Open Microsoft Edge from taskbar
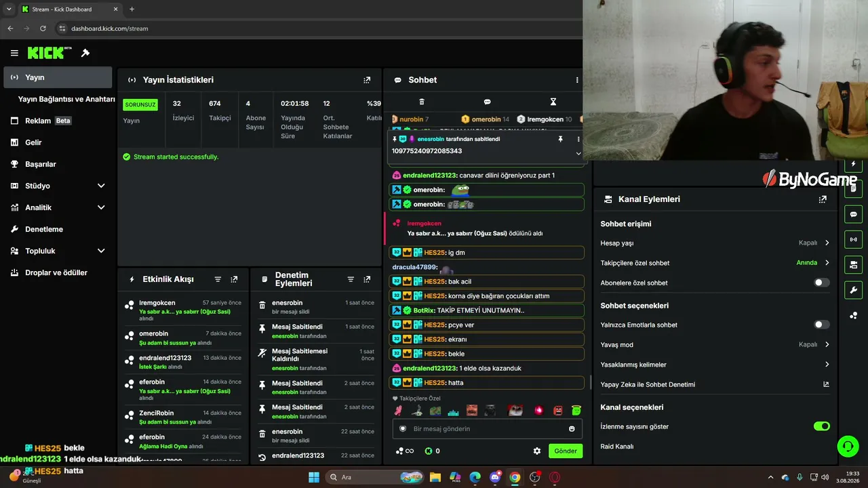This screenshot has height=488, width=868. 475,477
